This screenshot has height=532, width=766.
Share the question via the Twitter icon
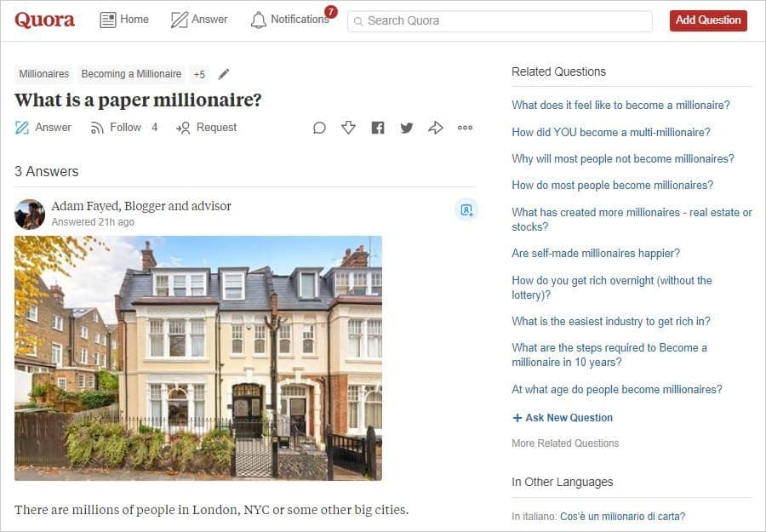click(407, 128)
